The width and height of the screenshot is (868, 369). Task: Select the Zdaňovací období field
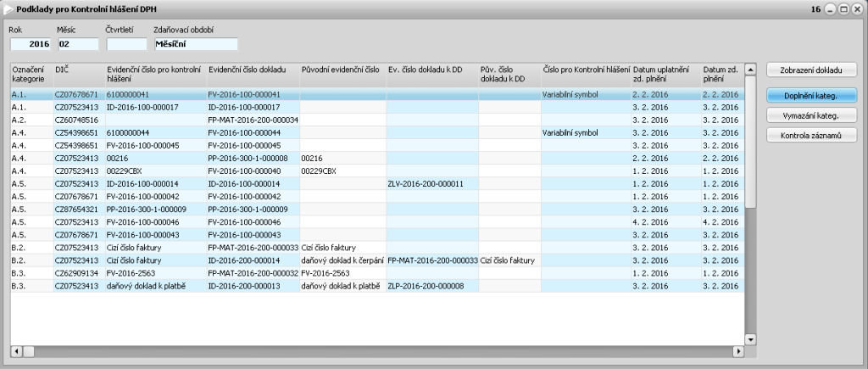[195, 44]
